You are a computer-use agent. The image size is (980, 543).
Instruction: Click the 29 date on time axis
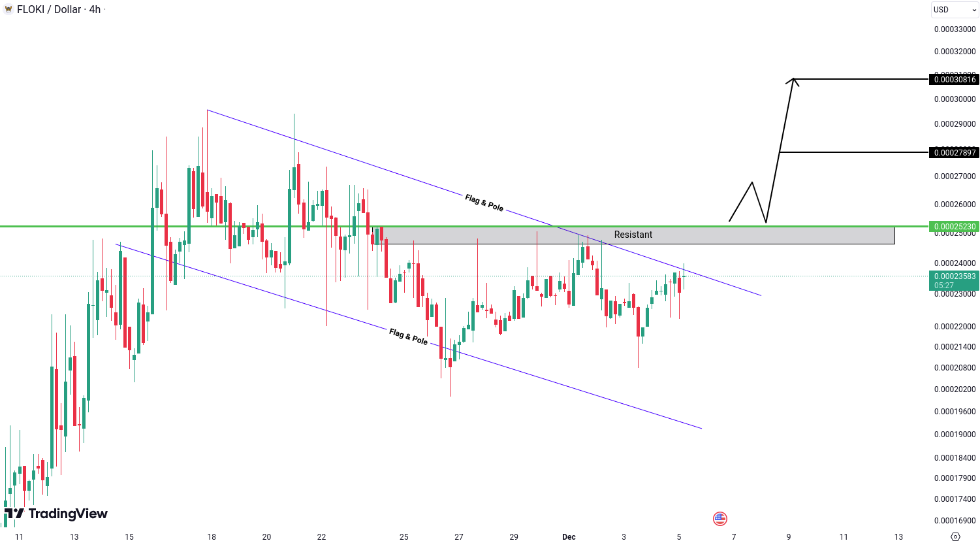coord(514,537)
